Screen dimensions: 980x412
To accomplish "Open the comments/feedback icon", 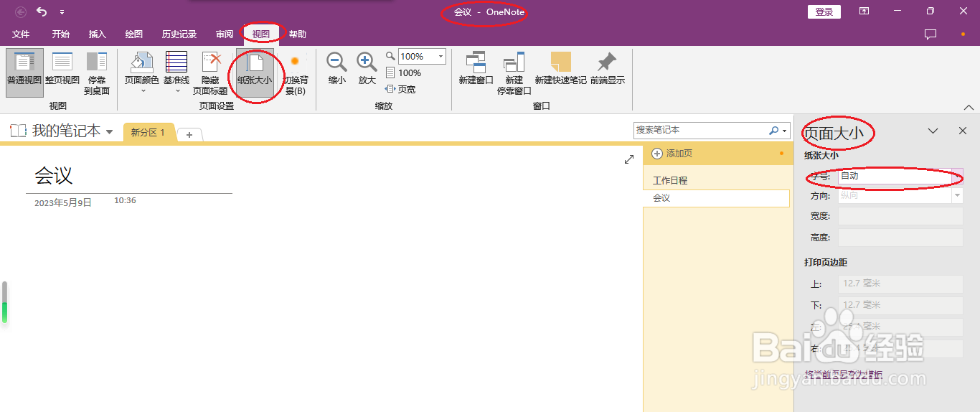I will coord(930,34).
